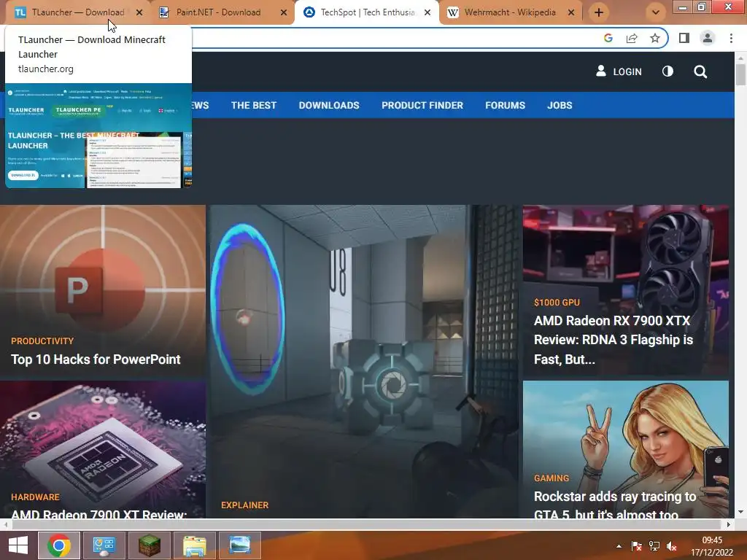Viewport: 747px width, 560px height.
Task: Close the Paint.NET tab
Action: tap(284, 13)
